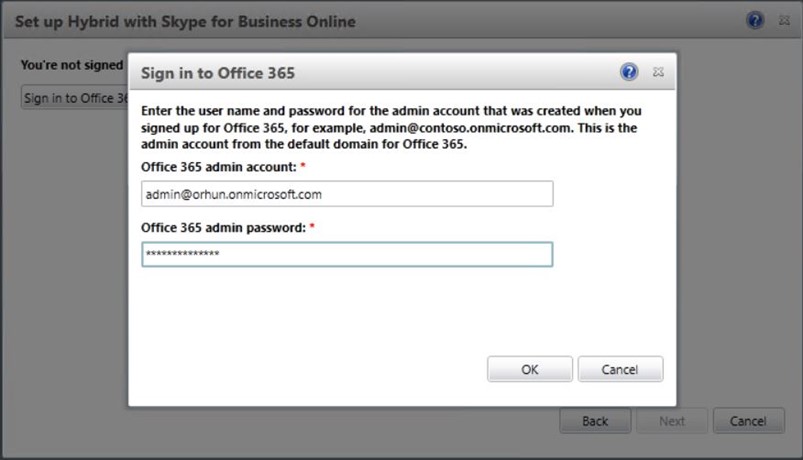Go Back in the hybrid setup wizard
Image resolution: width=803 pixels, height=460 pixels.
[595, 421]
